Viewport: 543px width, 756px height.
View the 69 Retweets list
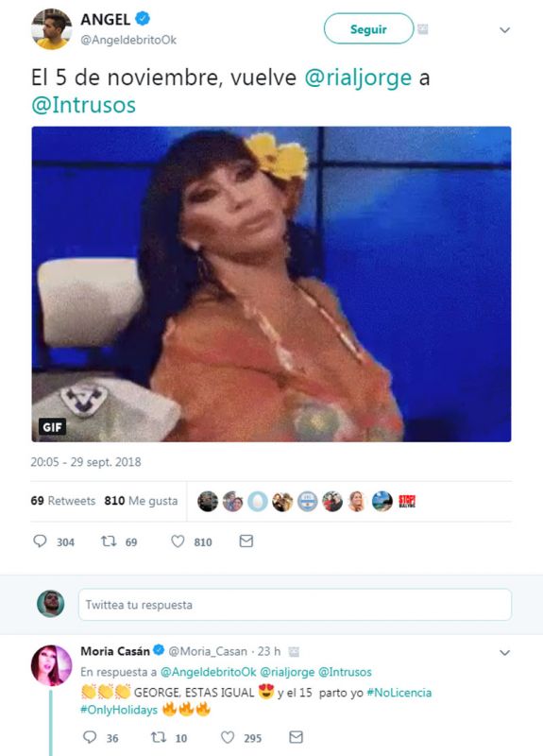[x=63, y=501]
